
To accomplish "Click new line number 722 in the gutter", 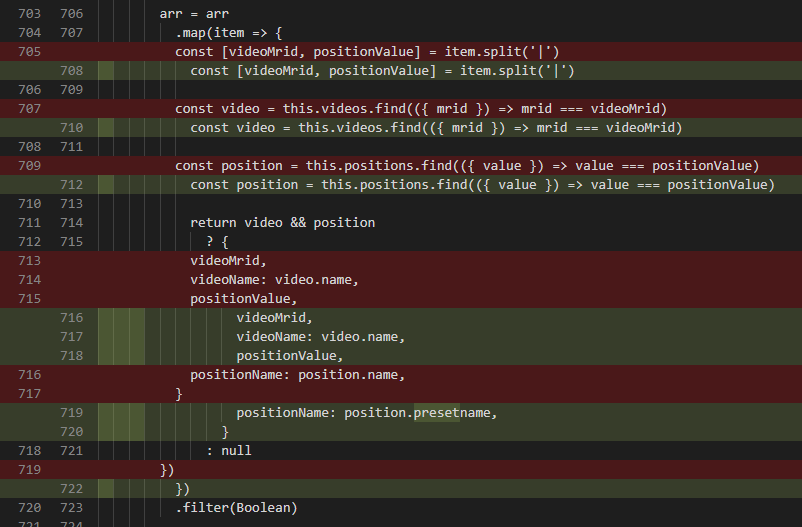I will (71, 489).
